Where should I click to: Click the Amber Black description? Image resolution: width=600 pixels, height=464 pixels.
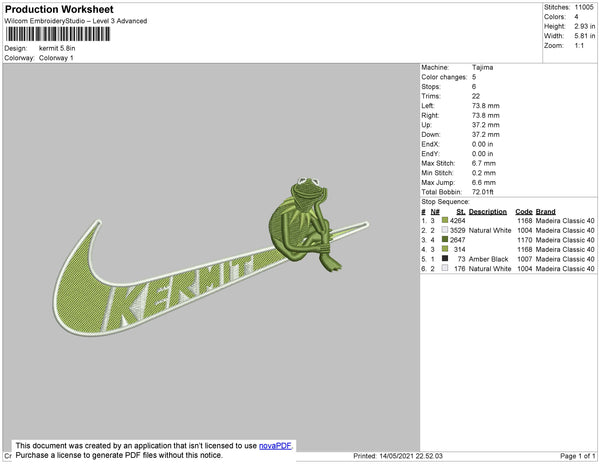pyautogui.click(x=488, y=259)
